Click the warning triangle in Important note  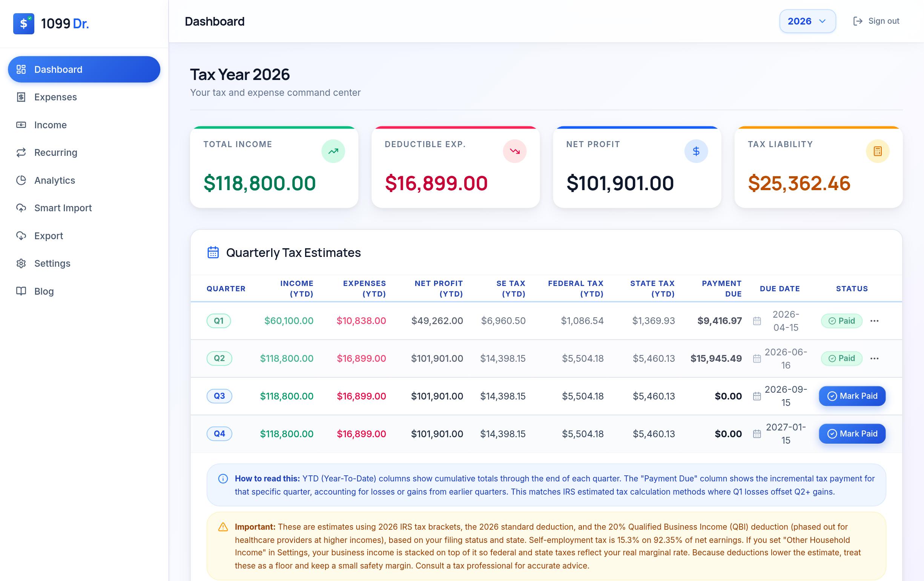(x=223, y=527)
